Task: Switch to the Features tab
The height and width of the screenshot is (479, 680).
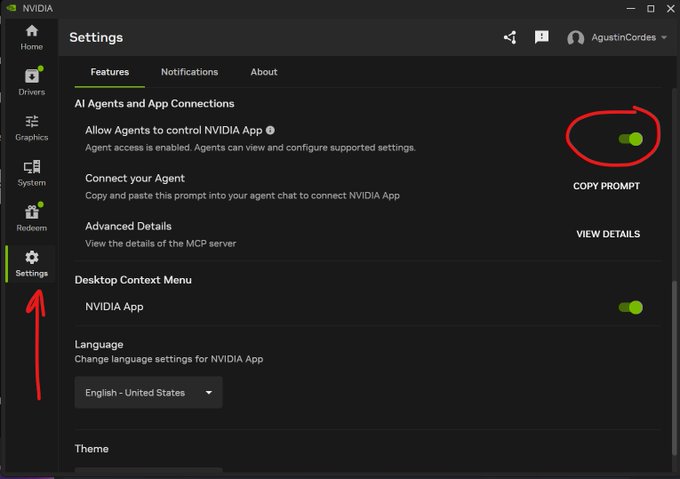Action: point(110,72)
